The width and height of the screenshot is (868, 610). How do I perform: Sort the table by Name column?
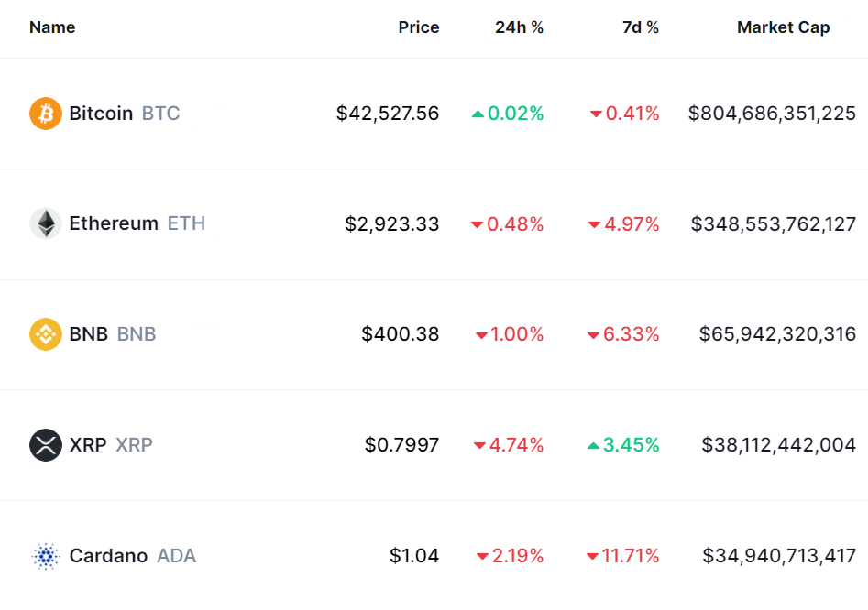pyautogui.click(x=52, y=27)
